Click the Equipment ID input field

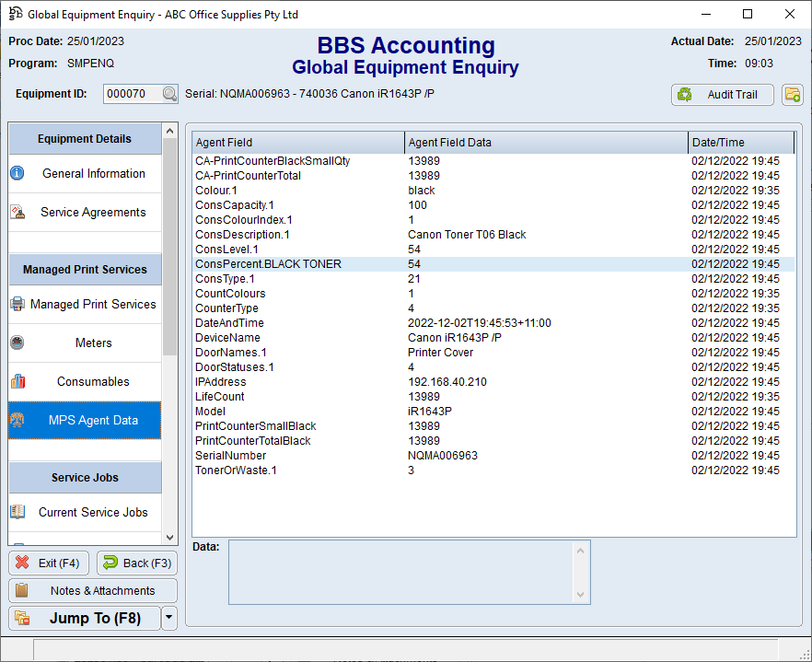click(x=132, y=94)
